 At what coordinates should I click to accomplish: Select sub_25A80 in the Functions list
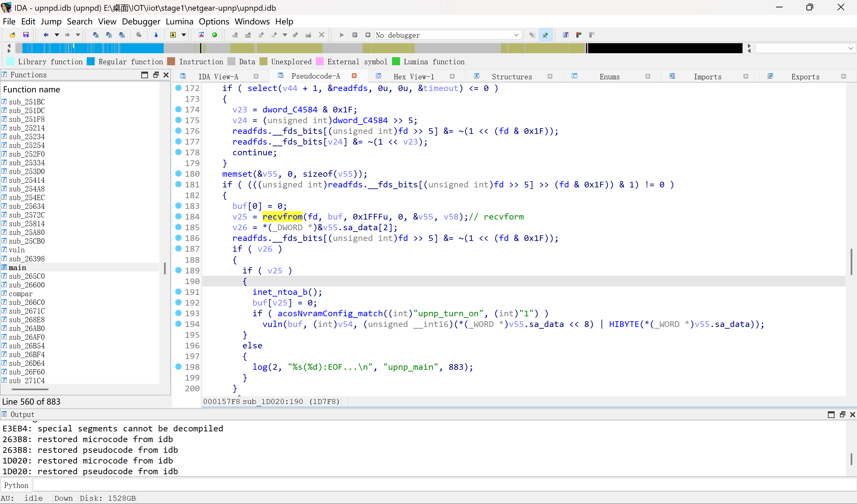pyautogui.click(x=27, y=232)
